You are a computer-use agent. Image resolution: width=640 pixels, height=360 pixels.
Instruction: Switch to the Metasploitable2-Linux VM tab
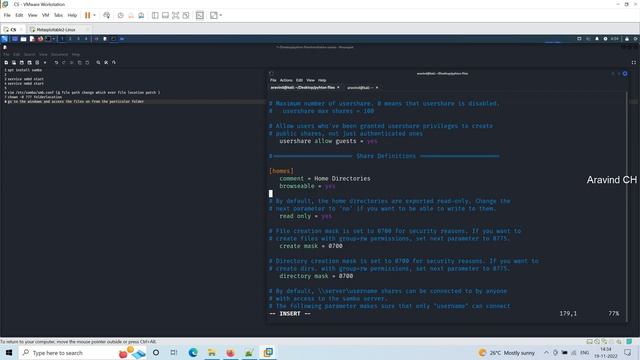(59, 29)
